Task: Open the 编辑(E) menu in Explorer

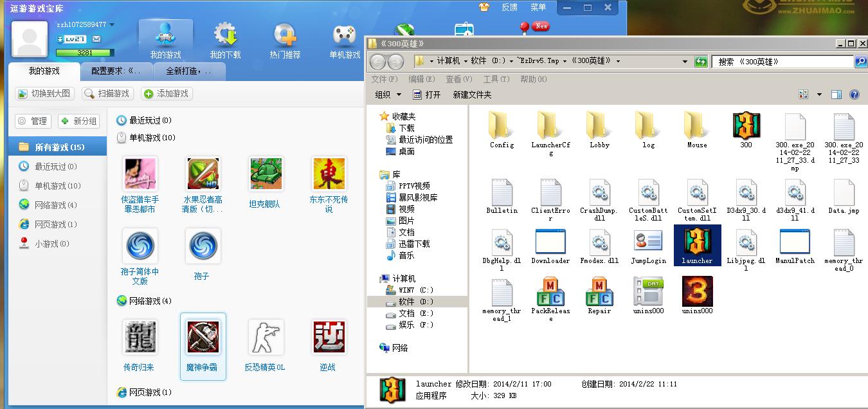Action: pos(421,79)
